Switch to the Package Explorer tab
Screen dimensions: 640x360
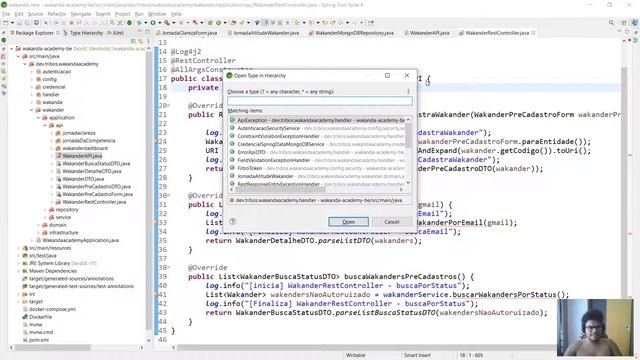34,33
